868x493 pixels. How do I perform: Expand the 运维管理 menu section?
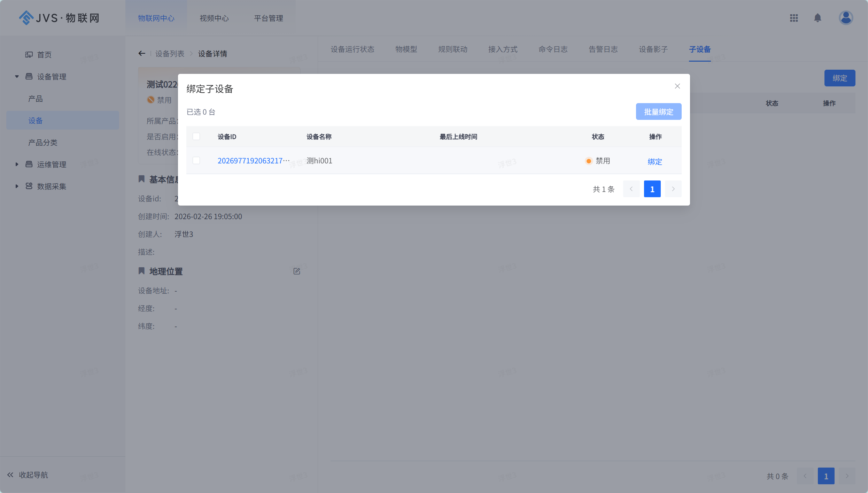click(17, 164)
